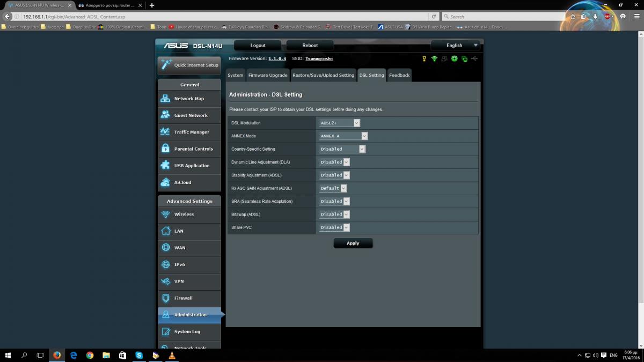This screenshot has width=644, height=362.
Task: Open the Network Map icon in sidebar
Action: tap(165, 99)
